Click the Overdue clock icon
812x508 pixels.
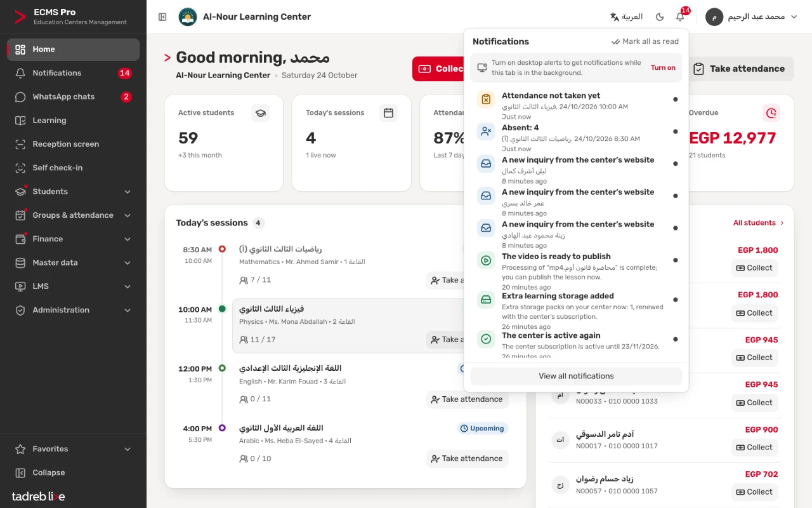pyautogui.click(x=771, y=113)
